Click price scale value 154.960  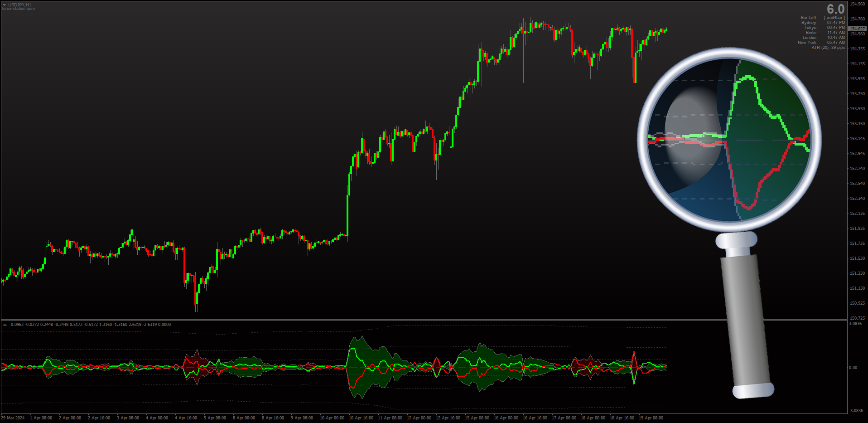coord(857,4)
